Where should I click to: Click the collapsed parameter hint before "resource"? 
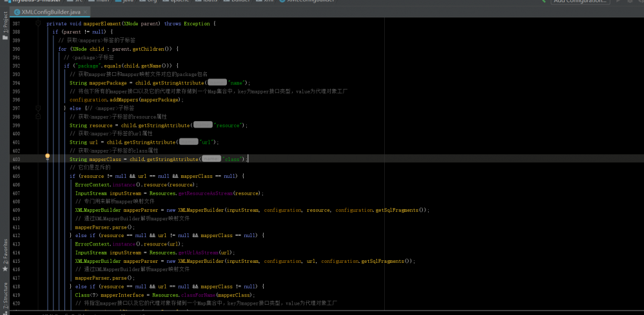pos(203,124)
